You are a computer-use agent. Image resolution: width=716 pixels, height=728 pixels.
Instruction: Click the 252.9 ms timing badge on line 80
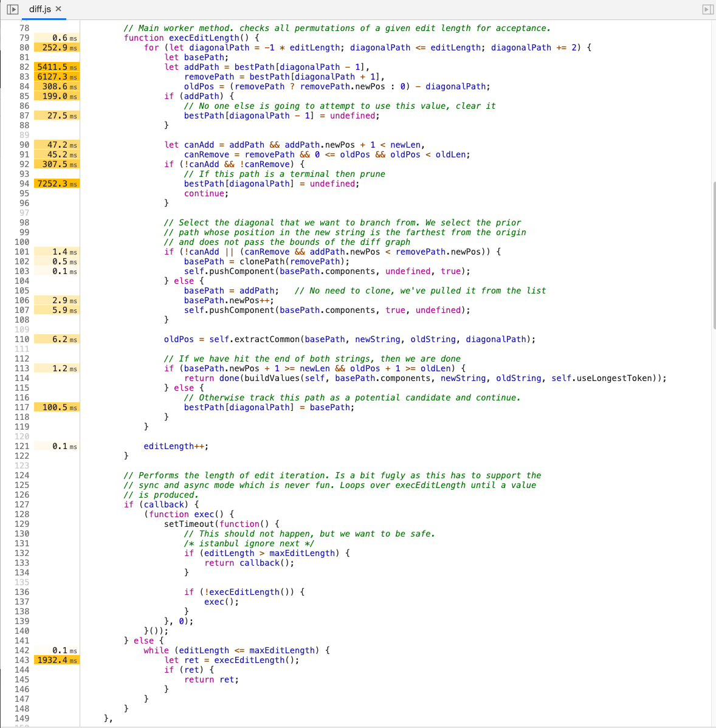pos(56,47)
